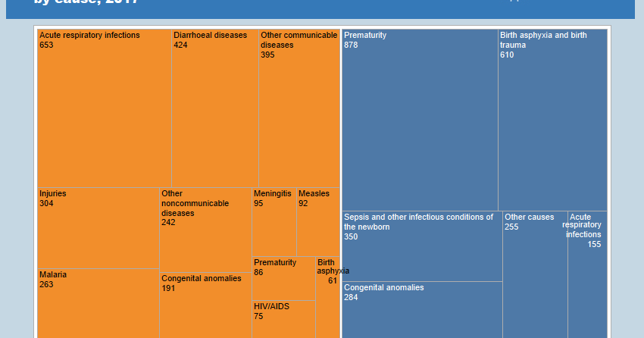
Task: Select the Measles 92 cell
Action: point(318,222)
